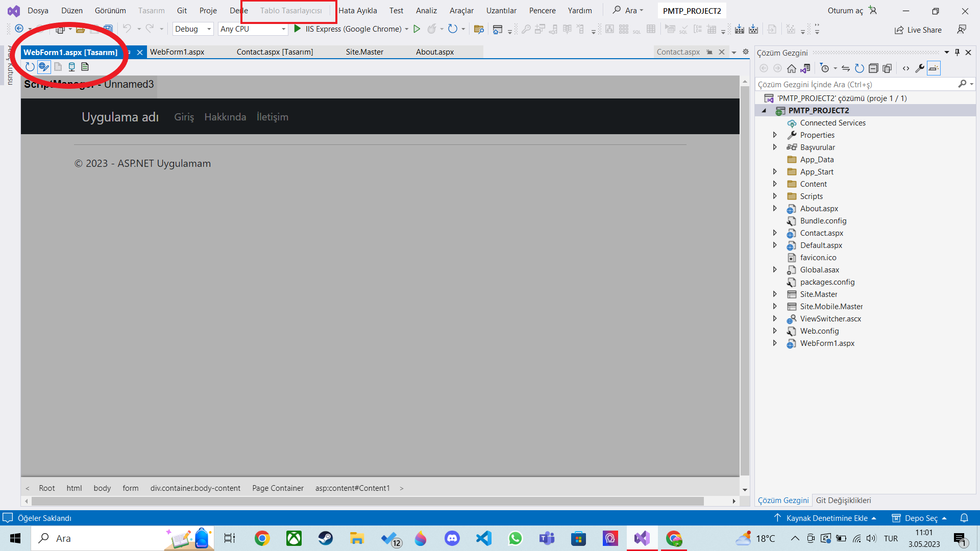
Task: Open Properties wrench icon in Solution Explorer
Action: pos(920,68)
